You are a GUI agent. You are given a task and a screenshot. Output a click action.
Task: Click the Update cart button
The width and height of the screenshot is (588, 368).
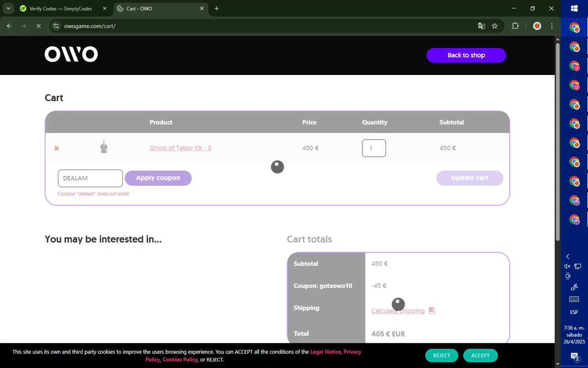point(470,178)
